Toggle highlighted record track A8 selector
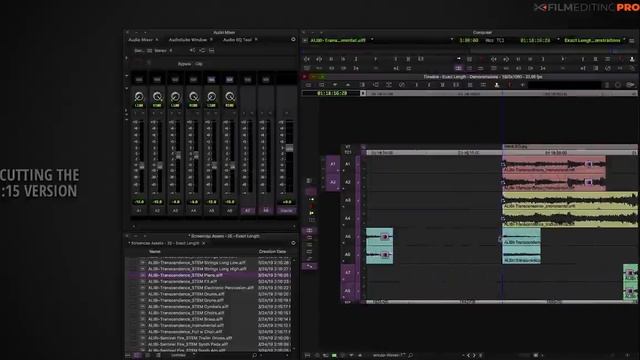640x360 pixels. (348, 291)
